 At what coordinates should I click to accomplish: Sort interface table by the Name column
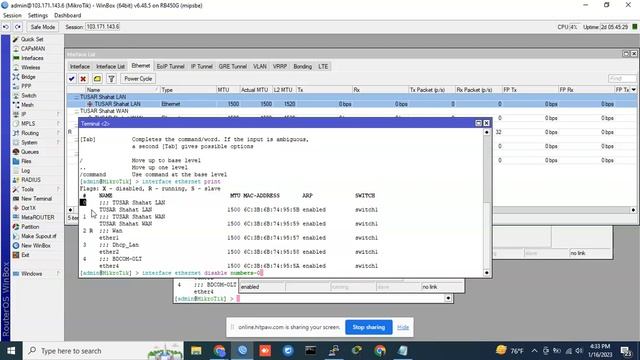click(121, 90)
